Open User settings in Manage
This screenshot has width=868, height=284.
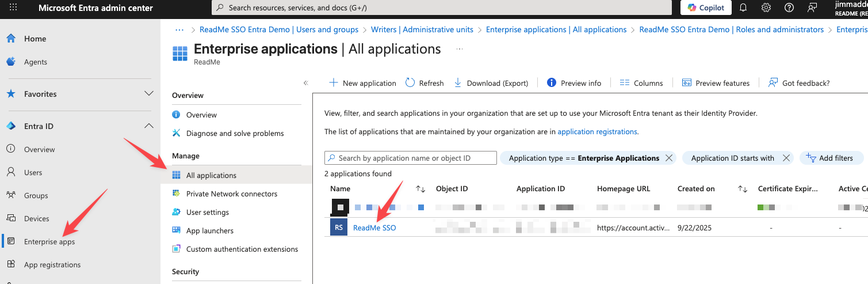coord(208,212)
